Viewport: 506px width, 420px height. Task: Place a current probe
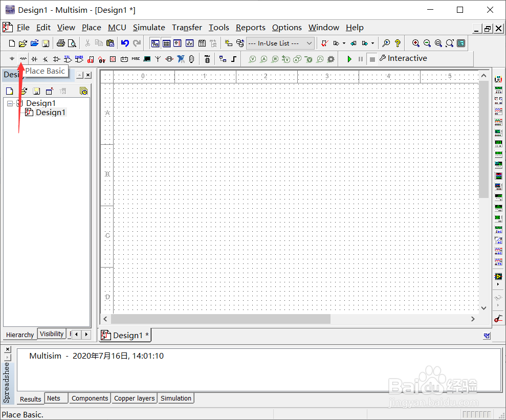tap(263, 59)
